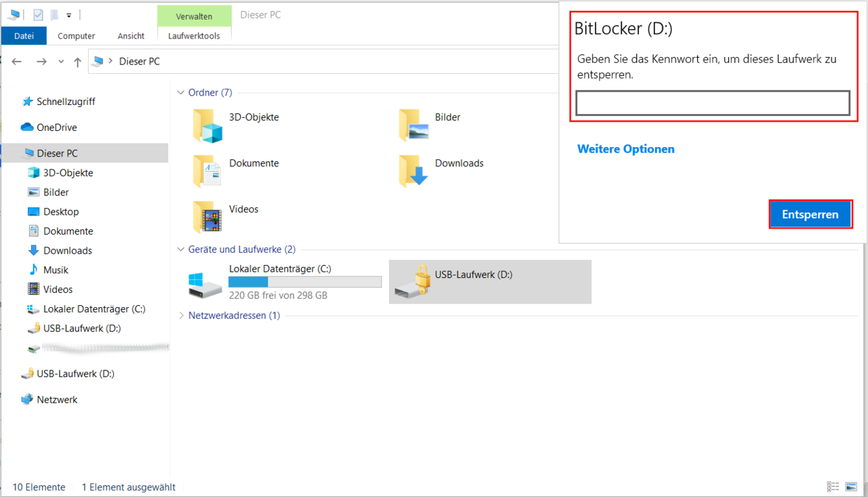This screenshot has width=868, height=497.
Task: Select the Videos folder in the Ordner group
Action: click(x=226, y=217)
